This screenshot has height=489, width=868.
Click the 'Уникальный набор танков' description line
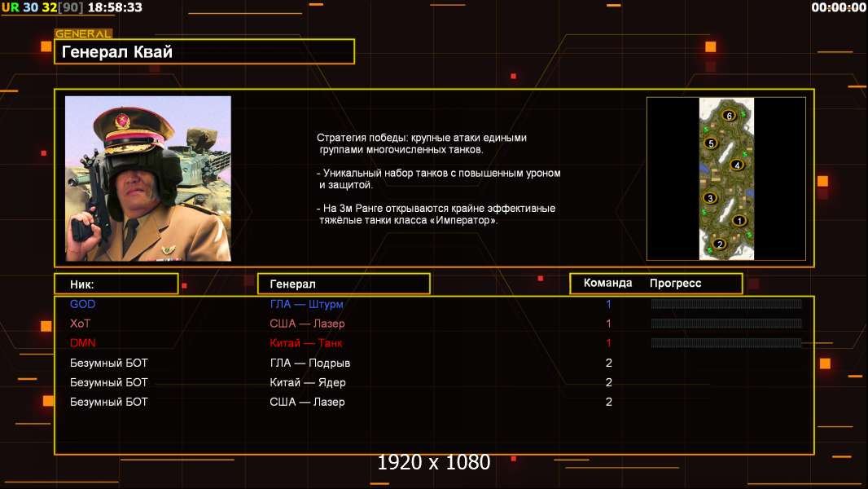439,178
